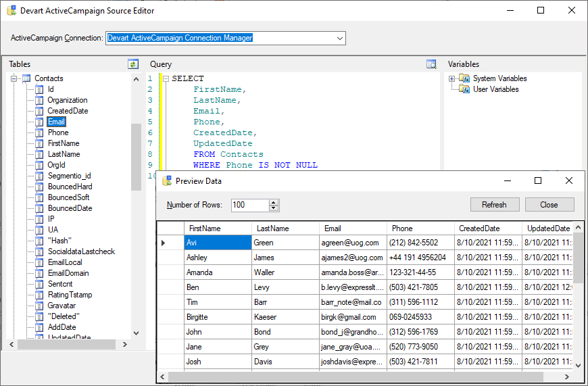This screenshot has height=386, width=588.
Task: Open the ActiveCampaign Connection dropdown
Action: 340,38
